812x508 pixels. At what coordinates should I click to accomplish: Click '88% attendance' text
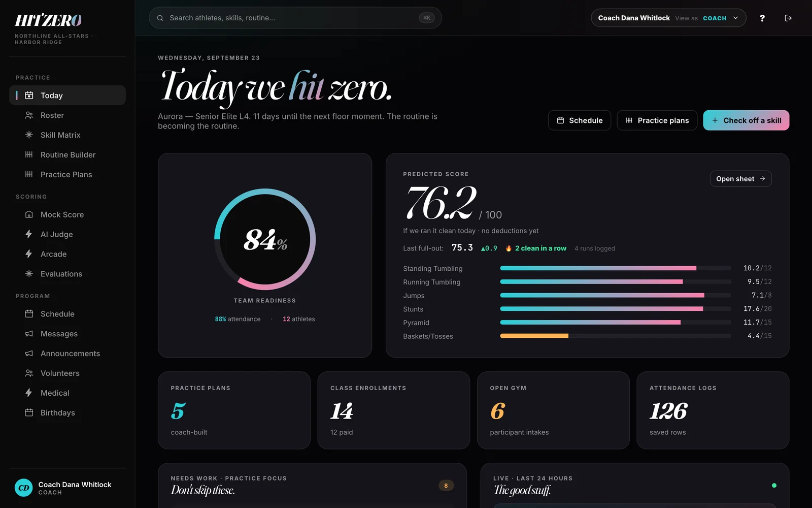click(x=238, y=319)
